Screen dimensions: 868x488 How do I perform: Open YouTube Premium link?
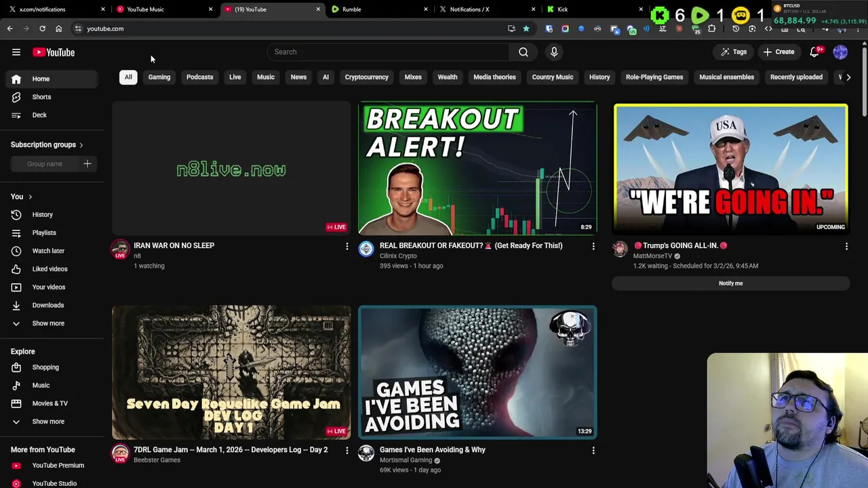click(x=52, y=466)
